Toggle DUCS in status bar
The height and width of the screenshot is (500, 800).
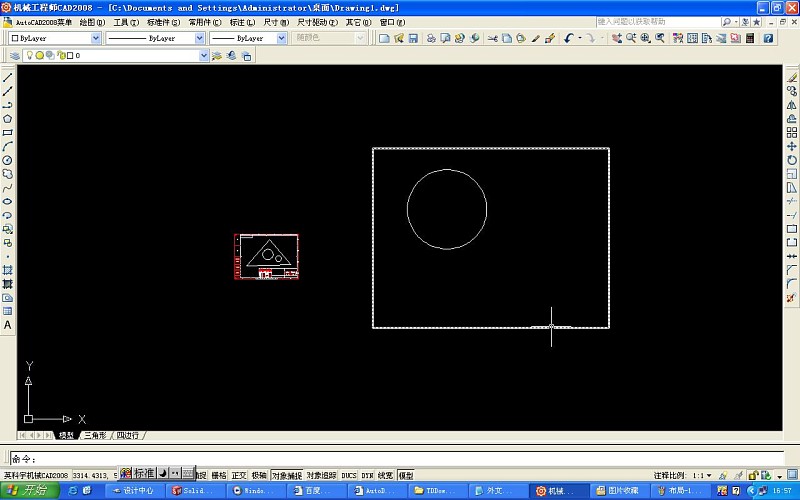click(x=349, y=476)
